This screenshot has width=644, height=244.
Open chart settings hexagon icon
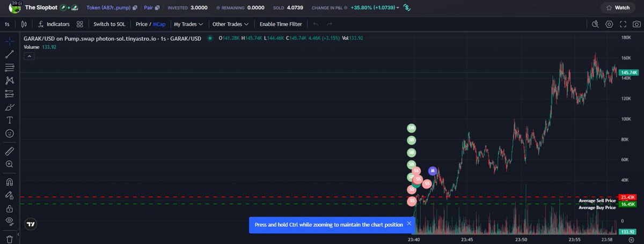click(x=609, y=24)
